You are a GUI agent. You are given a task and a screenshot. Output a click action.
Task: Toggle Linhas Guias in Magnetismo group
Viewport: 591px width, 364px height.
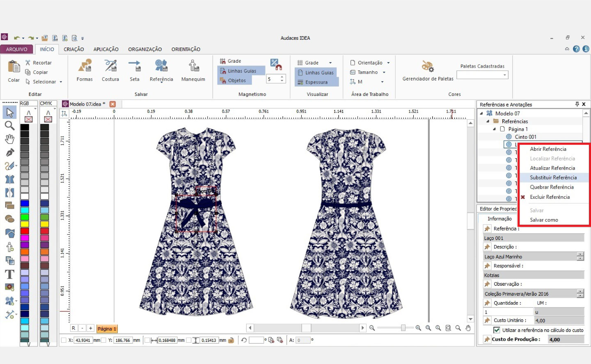pyautogui.click(x=241, y=71)
